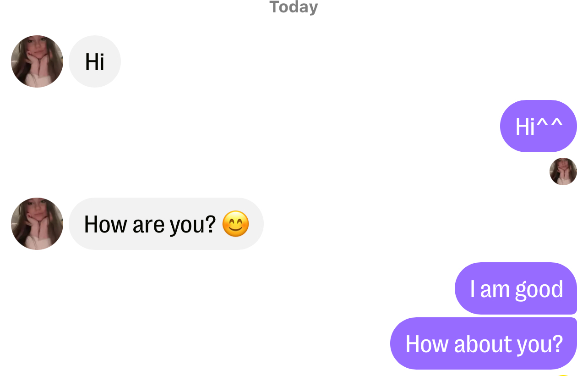Open profile from avatar beside "How are you?"
588x376 pixels.
tap(37, 224)
